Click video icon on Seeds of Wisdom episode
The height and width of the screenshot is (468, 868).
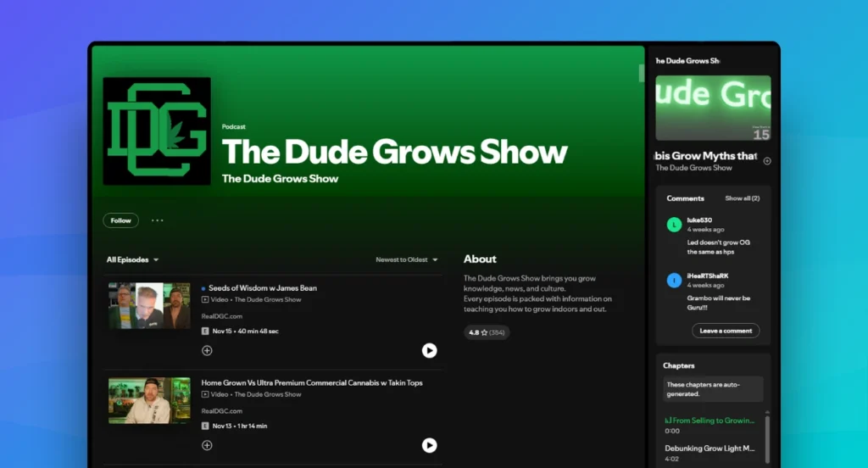205,299
